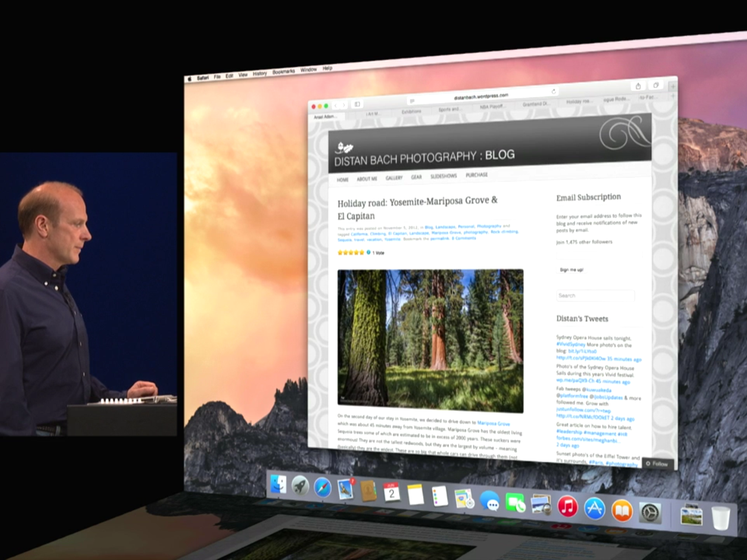Switch to the NBA Playoff tab
Viewport: 747px width, 560px height.
(492, 106)
